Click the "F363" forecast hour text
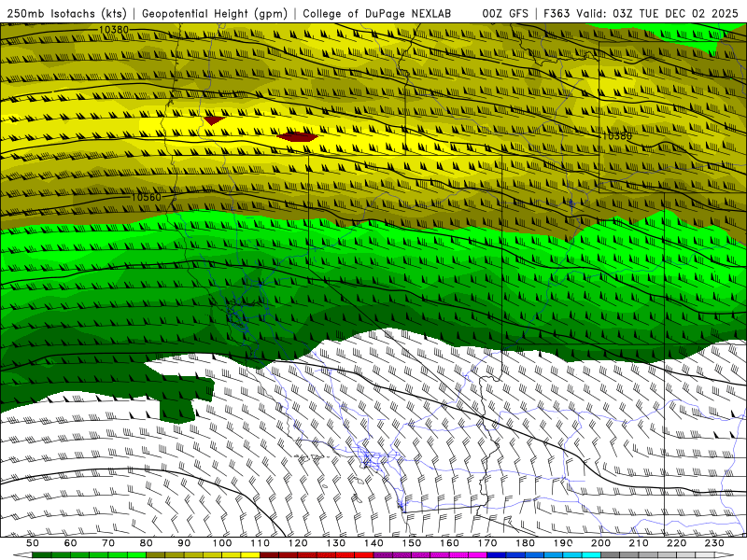Screen dimensions: 747x560 (557, 13)
